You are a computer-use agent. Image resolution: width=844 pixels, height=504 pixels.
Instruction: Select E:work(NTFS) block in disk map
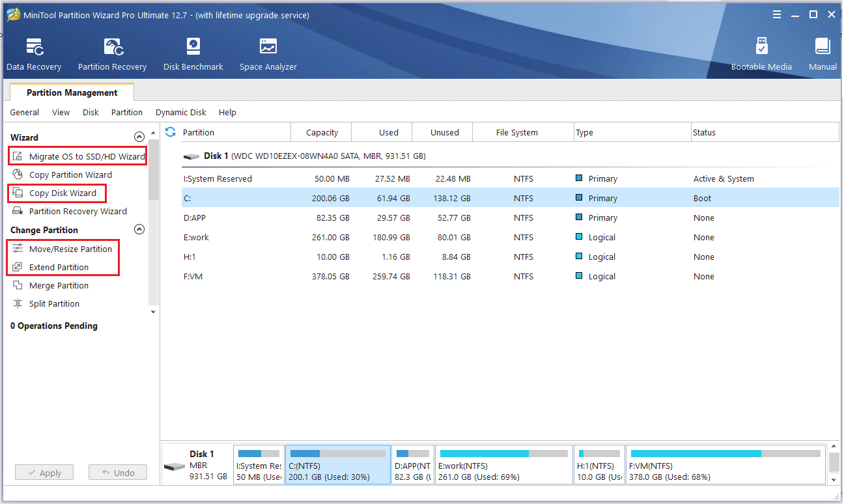(503, 465)
